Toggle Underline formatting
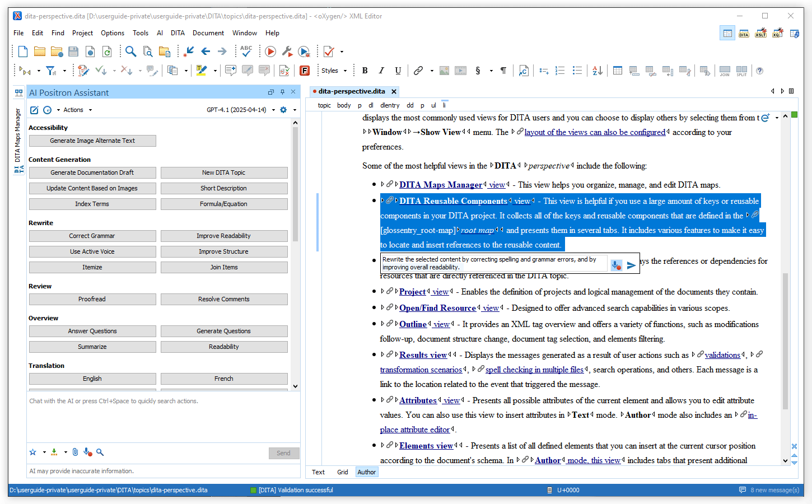Viewport: 812px width, 504px height. point(398,71)
